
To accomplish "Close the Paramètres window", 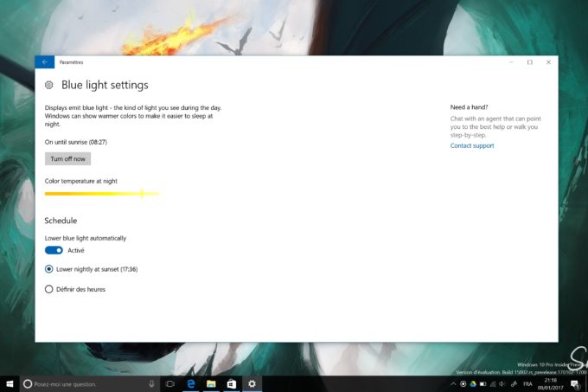I will (548, 62).
